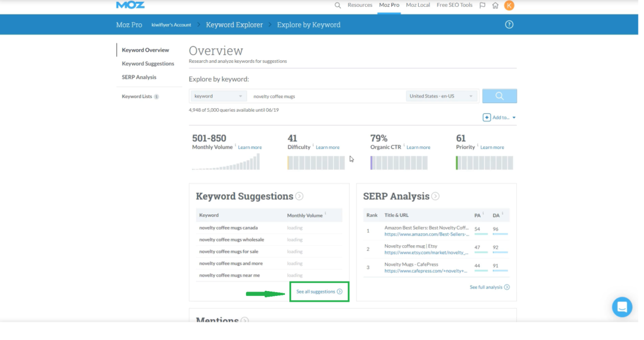Run the blue keyword search button
Screen dimensions: 644x340
click(x=499, y=96)
